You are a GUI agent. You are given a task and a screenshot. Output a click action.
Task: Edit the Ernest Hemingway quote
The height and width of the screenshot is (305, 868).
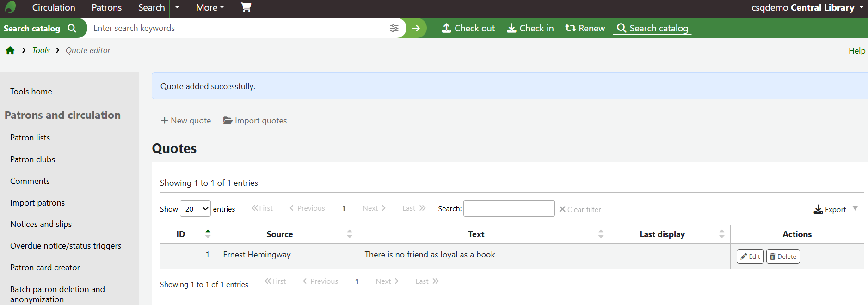click(750, 256)
